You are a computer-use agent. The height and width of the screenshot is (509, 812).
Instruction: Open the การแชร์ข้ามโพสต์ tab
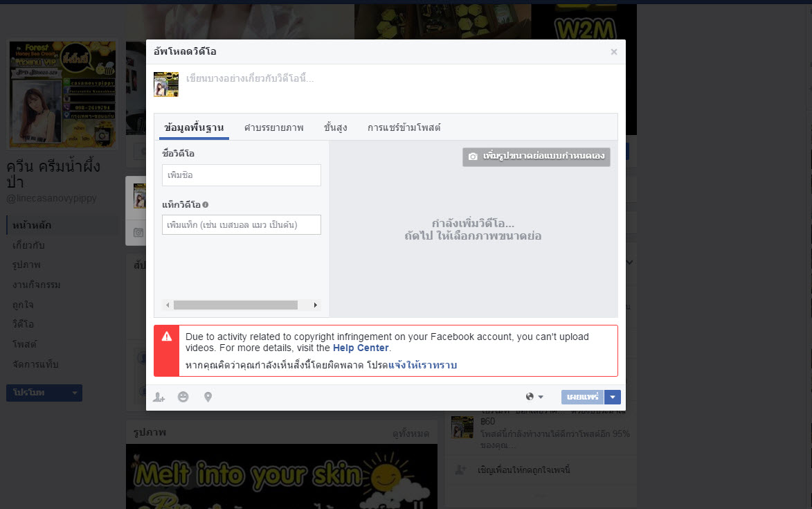(404, 127)
